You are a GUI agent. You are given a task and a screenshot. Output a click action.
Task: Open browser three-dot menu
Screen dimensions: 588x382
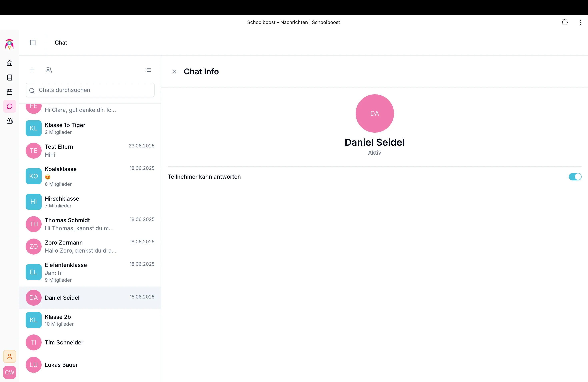point(580,22)
